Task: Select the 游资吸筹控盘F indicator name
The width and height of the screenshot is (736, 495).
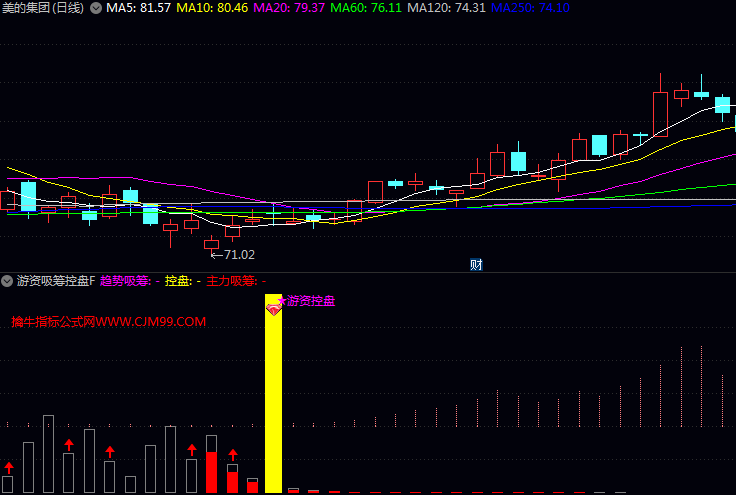Action: (x=56, y=281)
